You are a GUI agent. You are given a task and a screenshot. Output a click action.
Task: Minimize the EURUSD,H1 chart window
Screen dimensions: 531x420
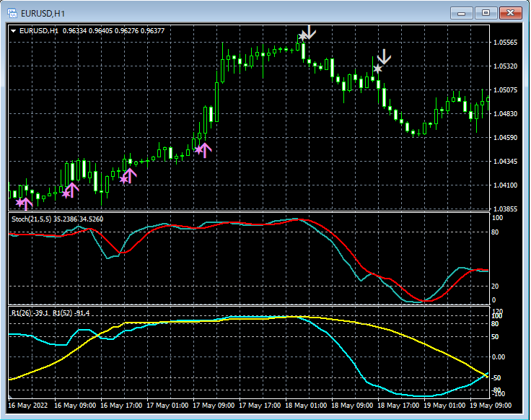click(x=461, y=13)
